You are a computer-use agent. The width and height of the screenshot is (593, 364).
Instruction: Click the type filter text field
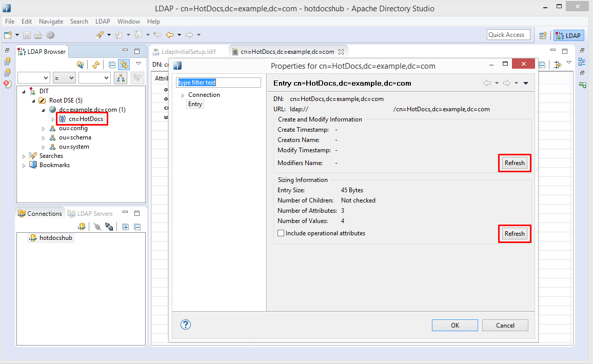click(x=219, y=83)
